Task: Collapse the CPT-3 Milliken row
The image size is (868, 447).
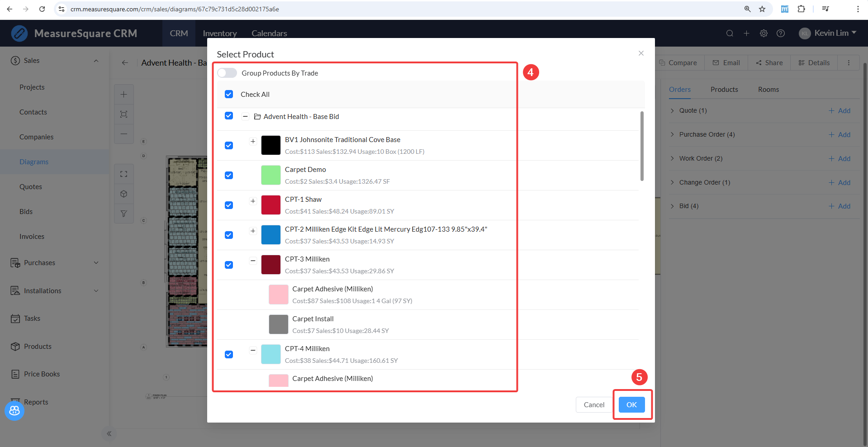Action: click(253, 261)
